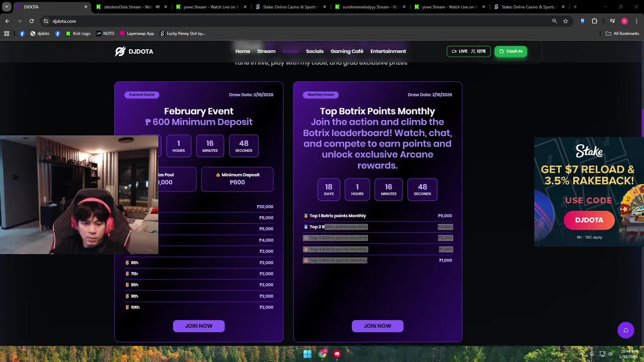This screenshot has height=362, width=644.
Task: Open the Apps grid in bookmarks bar
Action: coord(7,34)
